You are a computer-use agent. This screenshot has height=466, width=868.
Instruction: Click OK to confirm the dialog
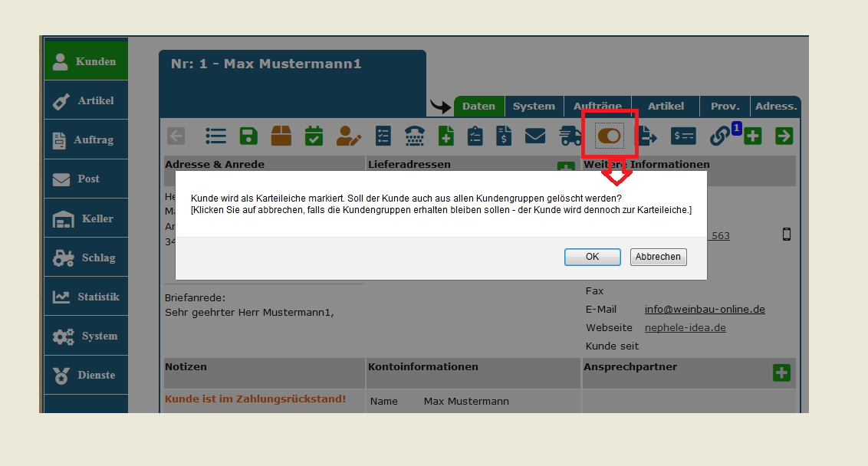point(592,257)
